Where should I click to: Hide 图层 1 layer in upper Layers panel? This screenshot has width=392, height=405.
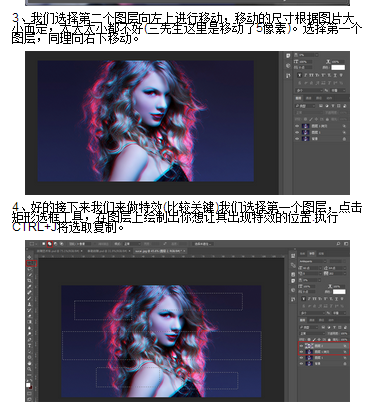(x=297, y=132)
